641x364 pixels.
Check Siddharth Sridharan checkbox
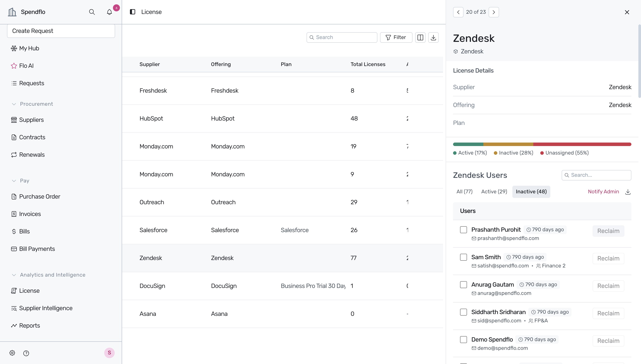pos(463,312)
